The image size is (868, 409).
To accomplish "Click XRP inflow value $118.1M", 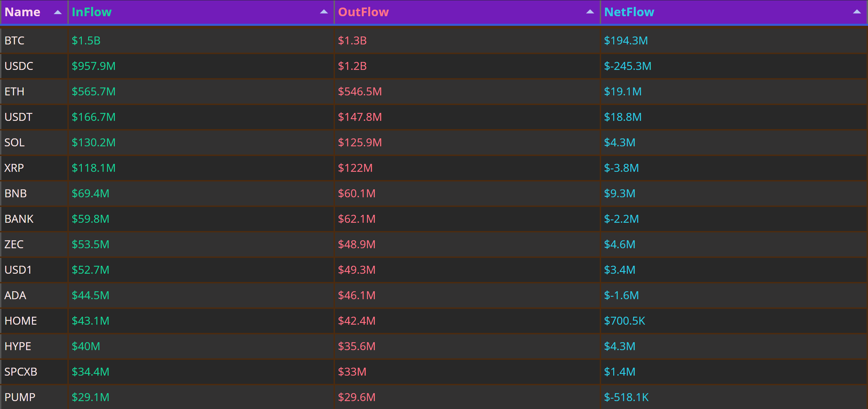I will [x=94, y=168].
